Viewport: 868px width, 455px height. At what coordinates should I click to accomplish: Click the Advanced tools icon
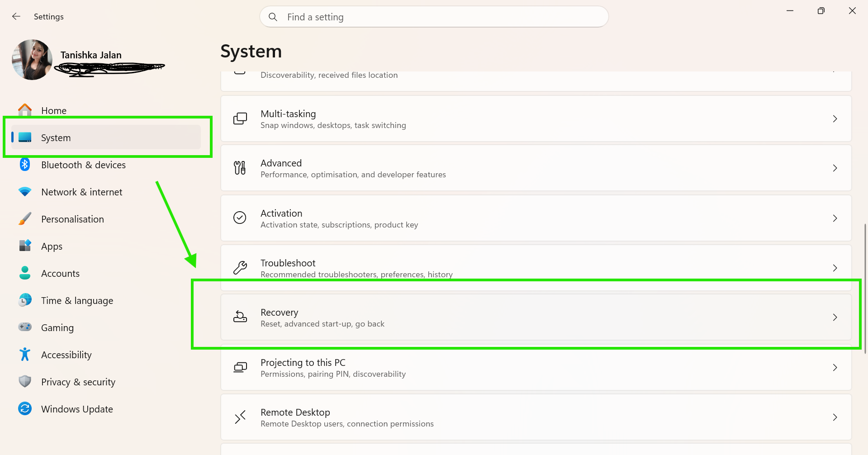[x=240, y=168]
